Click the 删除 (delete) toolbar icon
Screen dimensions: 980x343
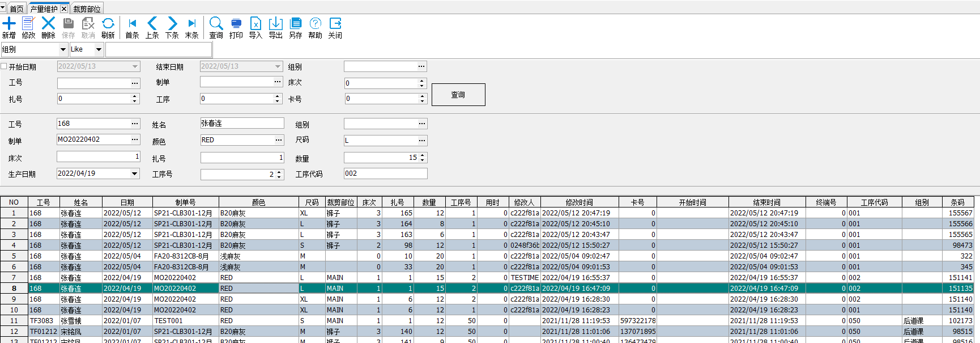pos(48,27)
